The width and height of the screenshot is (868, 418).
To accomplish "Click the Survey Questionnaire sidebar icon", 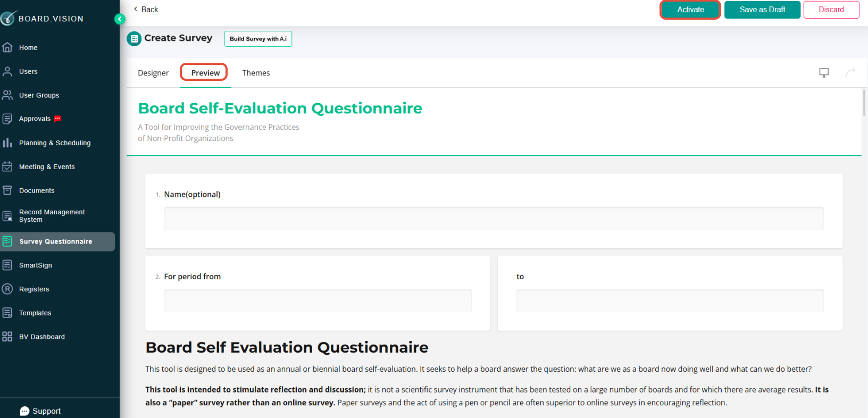I will [x=7, y=241].
